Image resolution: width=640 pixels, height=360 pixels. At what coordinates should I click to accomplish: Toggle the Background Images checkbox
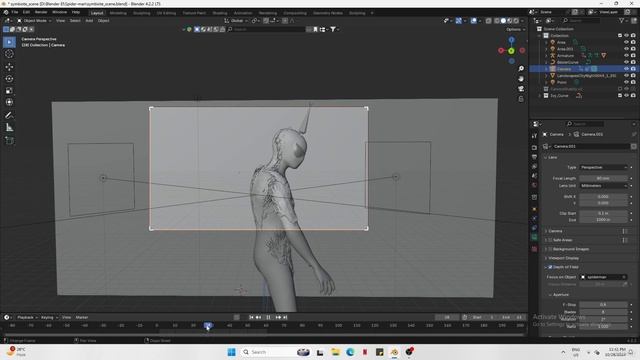(x=550, y=249)
